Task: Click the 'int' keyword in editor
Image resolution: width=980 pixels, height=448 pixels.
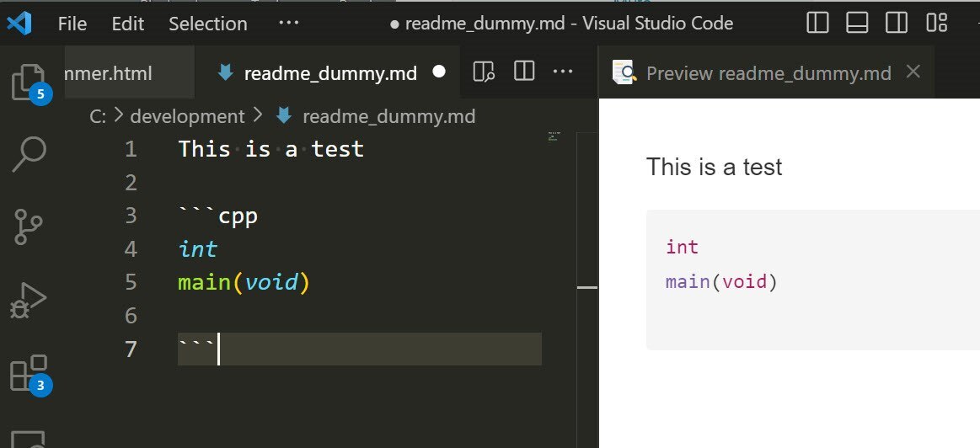Action: (x=197, y=249)
